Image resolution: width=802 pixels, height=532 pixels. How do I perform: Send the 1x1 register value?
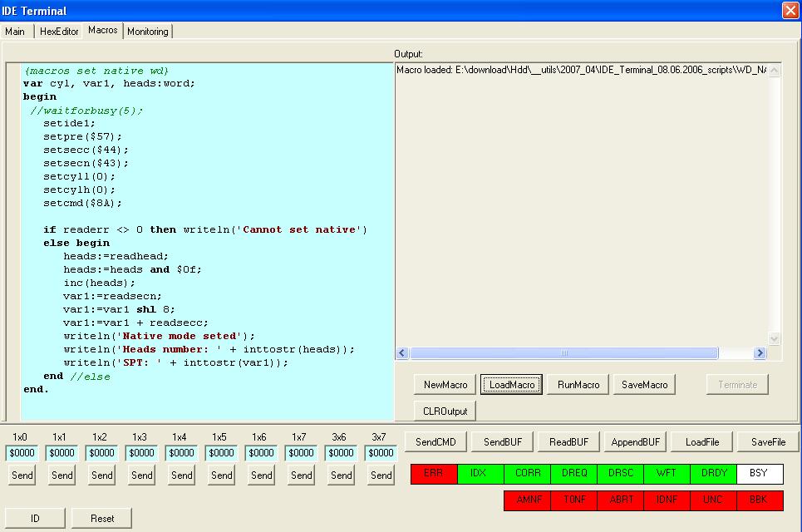[x=62, y=475]
